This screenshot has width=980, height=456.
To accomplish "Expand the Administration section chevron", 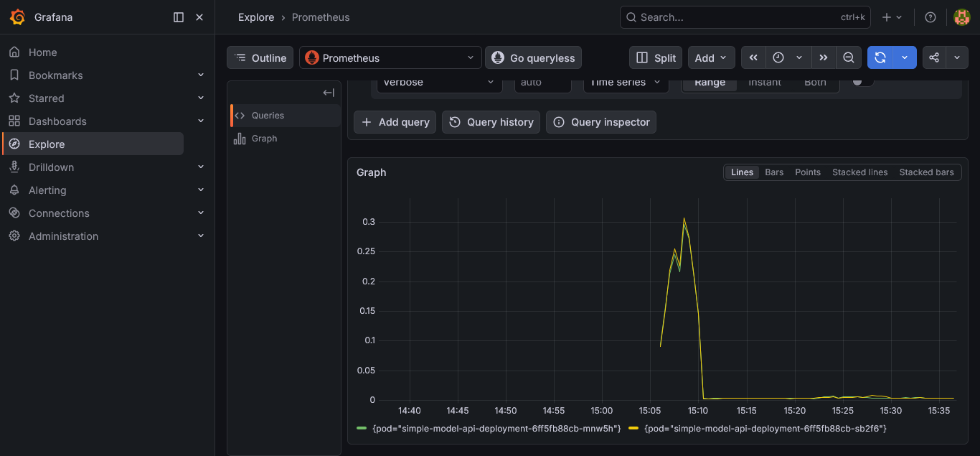I will point(201,236).
